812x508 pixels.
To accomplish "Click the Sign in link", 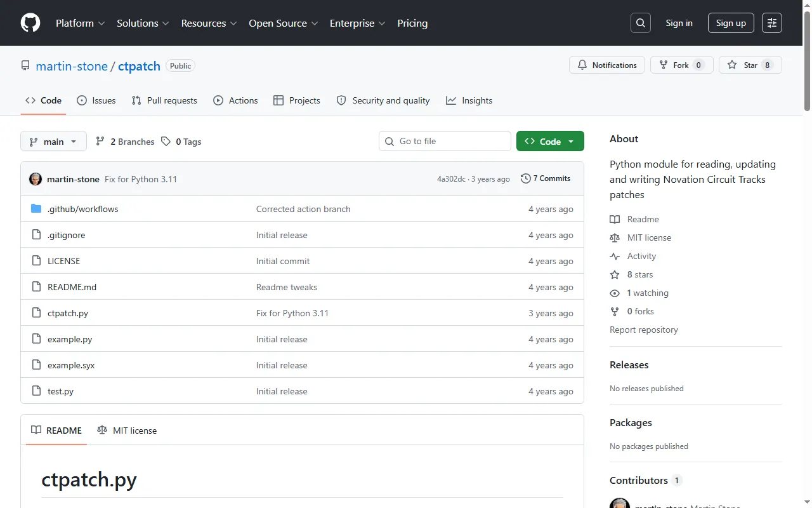I will click(679, 23).
